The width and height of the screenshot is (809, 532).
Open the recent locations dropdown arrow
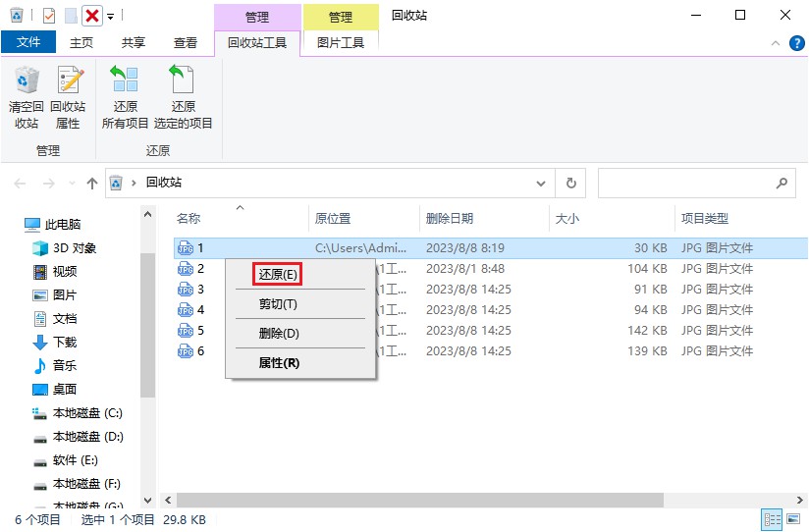coord(72,184)
